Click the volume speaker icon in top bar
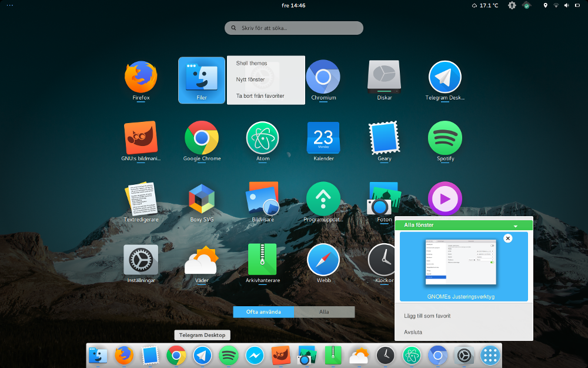This screenshot has width=588, height=368. tap(567, 5)
